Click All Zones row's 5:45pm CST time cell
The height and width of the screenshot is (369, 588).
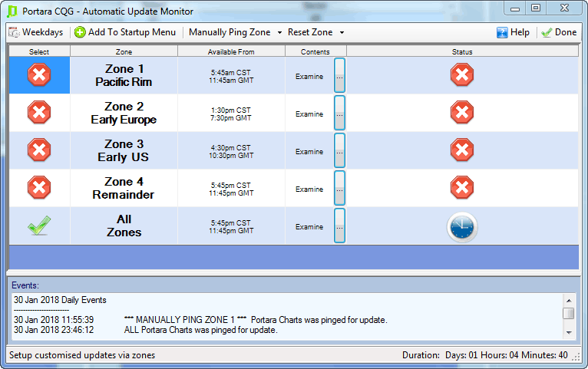(x=231, y=226)
